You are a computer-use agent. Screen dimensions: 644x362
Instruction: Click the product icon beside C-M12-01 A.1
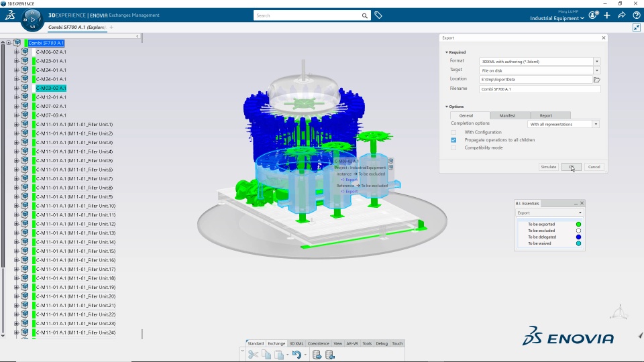[x=25, y=97]
